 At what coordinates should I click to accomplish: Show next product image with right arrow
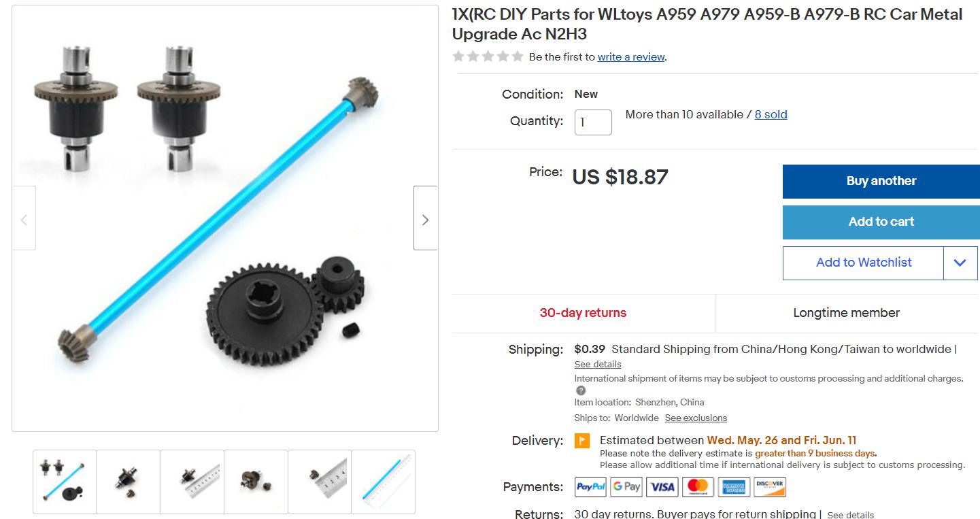(425, 218)
